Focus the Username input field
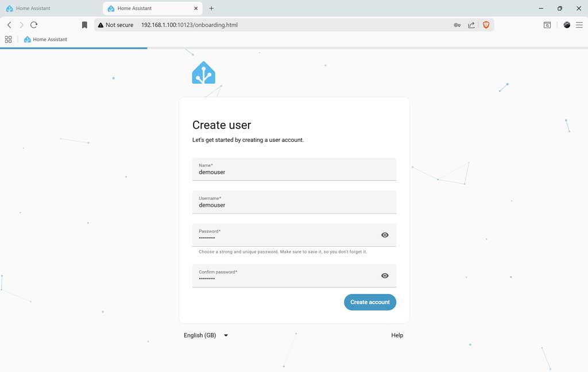 [294, 202]
